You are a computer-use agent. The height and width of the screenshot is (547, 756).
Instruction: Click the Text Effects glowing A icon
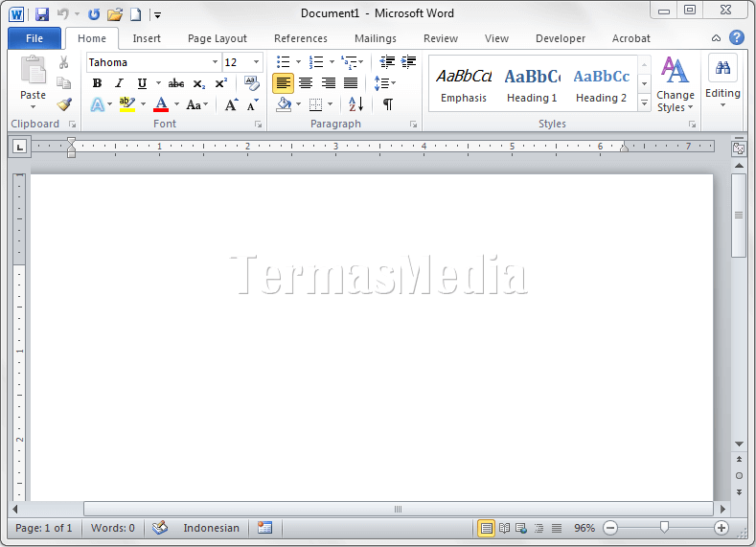[98, 104]
